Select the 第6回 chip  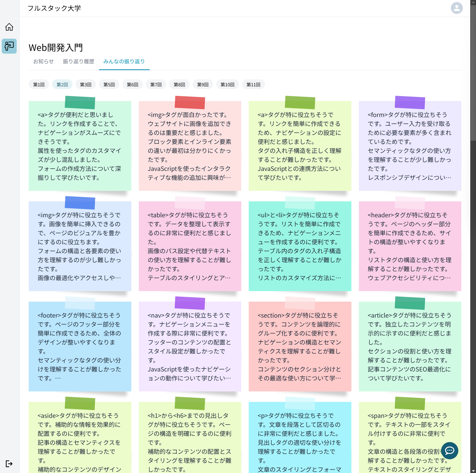pos(132,84)
